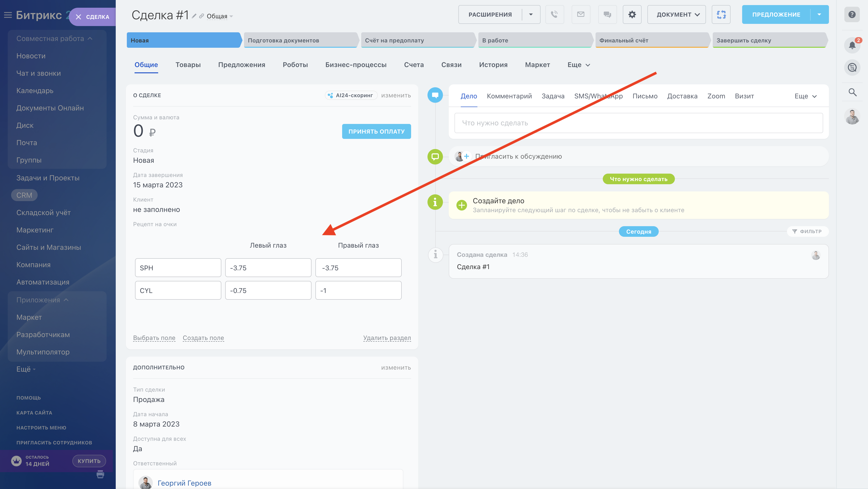Expand the Расширения dropdown arrow
868x489 pixels.
pos(531,14)
